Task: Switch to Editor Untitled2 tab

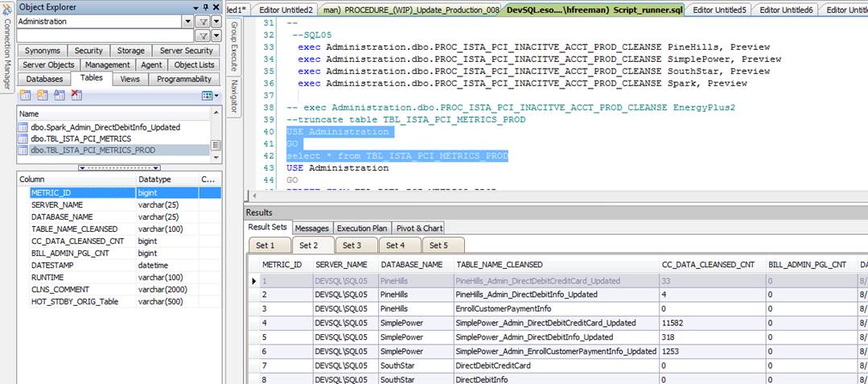Action: [x=286, y=10]
